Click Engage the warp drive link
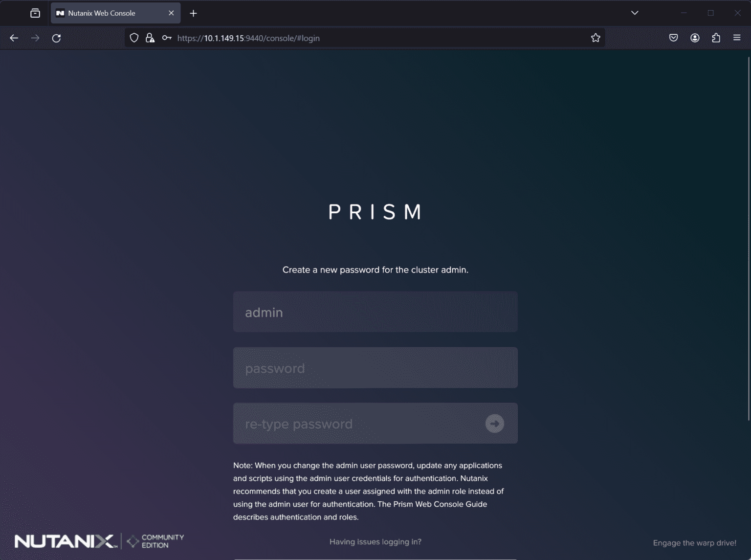751x560 pixels. coord(694,543)
